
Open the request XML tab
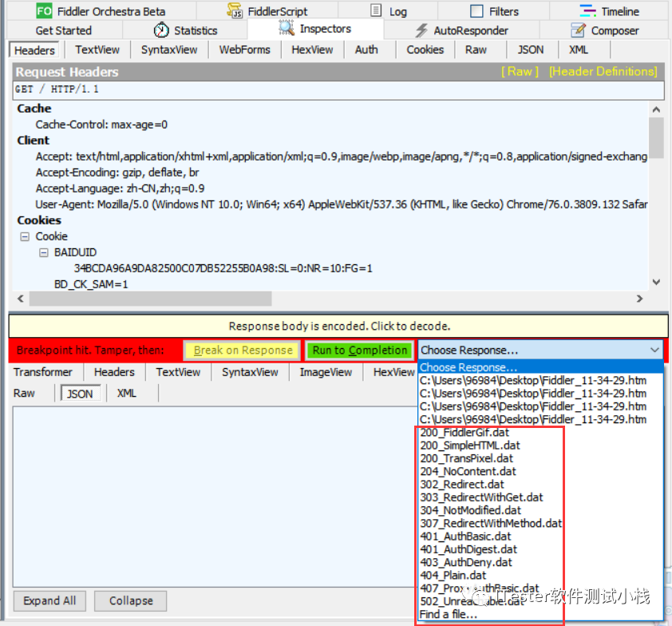click(x=579, y=50)
